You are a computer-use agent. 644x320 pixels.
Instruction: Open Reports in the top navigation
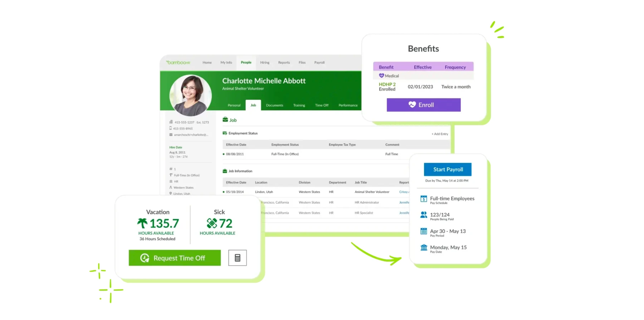[x=284, y=63]
